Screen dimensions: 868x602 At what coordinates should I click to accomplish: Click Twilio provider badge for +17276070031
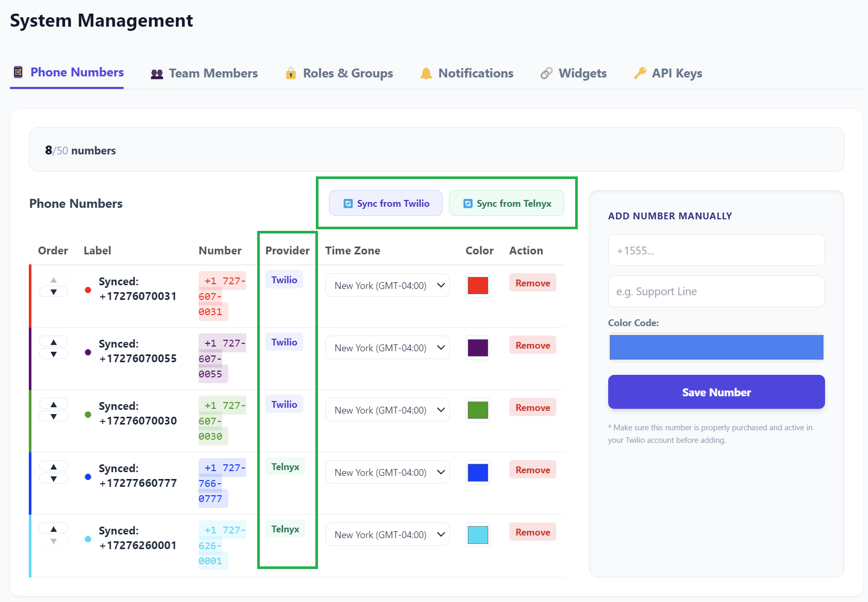point(284,280)
